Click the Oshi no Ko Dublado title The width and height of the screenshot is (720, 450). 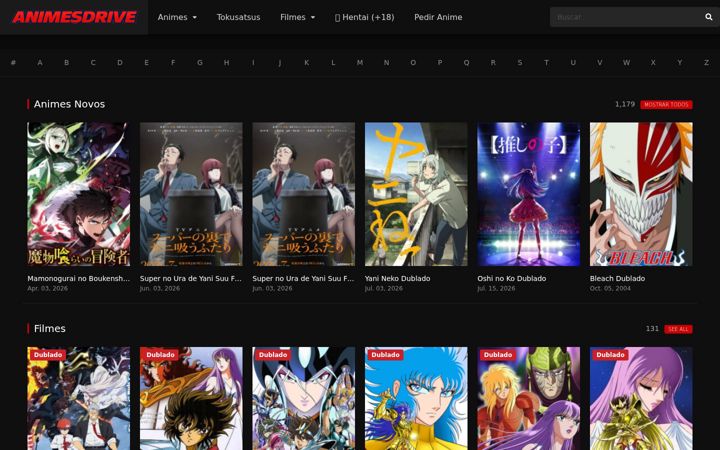tap(512, 278)
